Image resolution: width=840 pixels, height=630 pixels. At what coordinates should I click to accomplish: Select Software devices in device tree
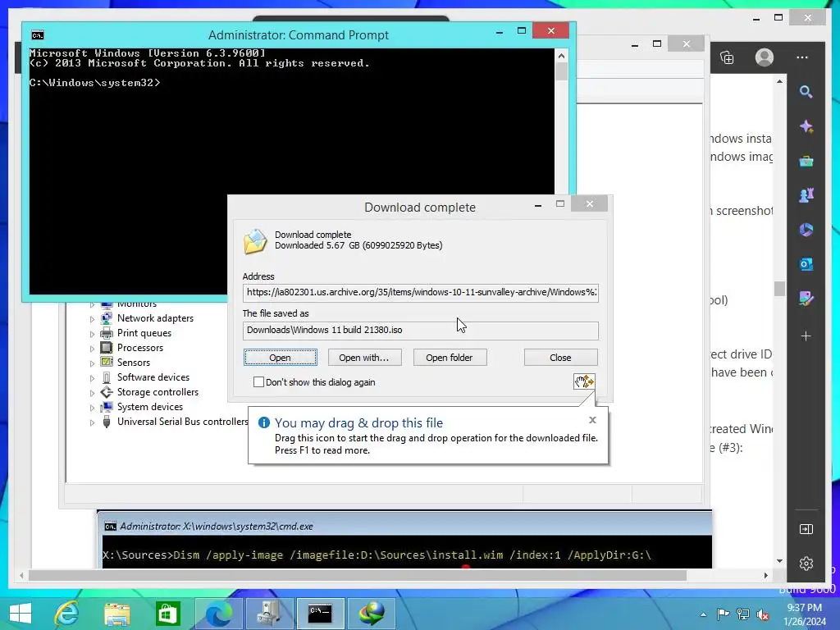(153, 377)
